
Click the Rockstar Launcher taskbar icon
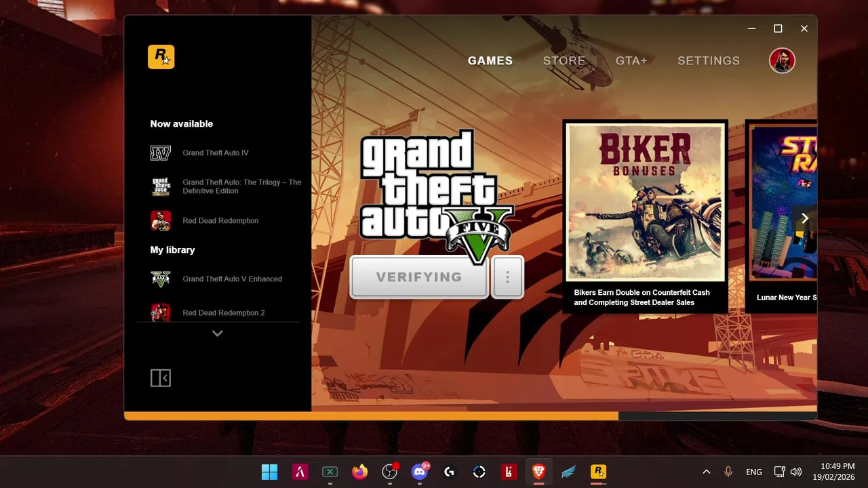[598, 472]
